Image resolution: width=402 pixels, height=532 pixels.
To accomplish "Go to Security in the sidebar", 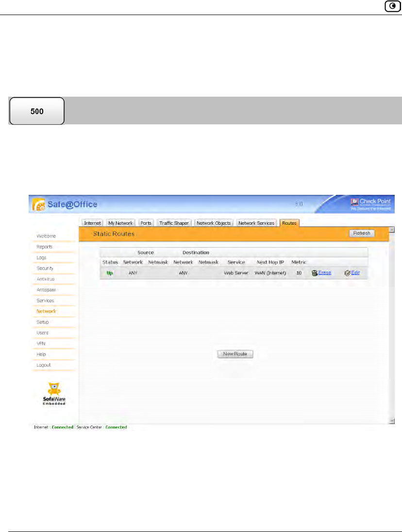I will [x=45, y=268].
